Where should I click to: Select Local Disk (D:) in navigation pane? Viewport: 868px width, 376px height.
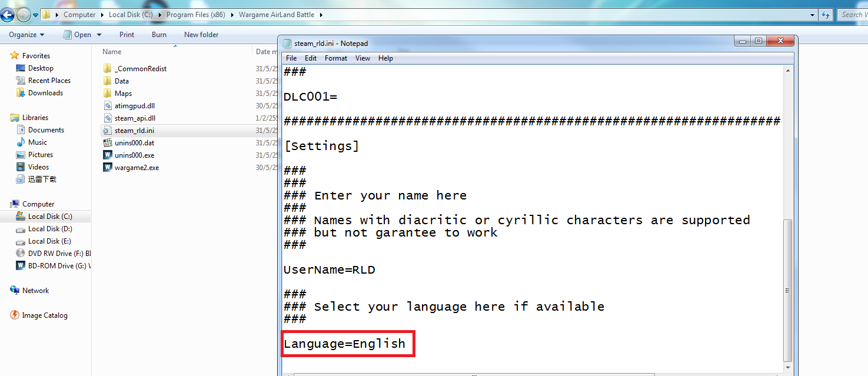(50, 229)
